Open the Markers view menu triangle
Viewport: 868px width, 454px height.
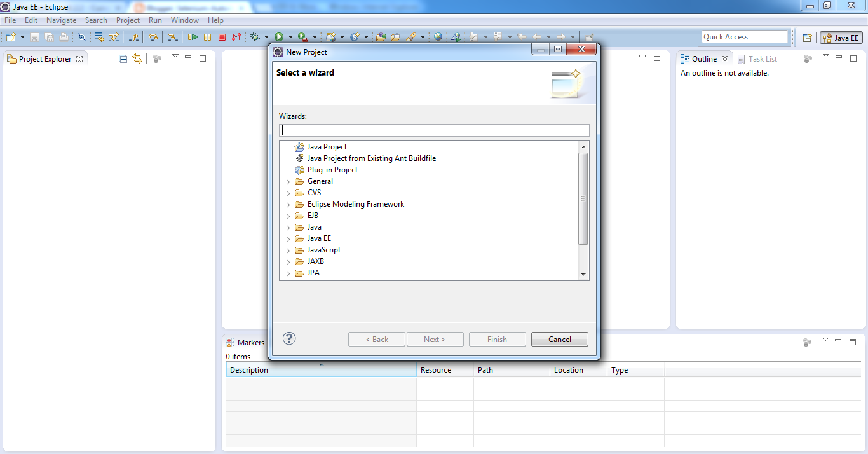pyautogui.click(x=825, y=340)
